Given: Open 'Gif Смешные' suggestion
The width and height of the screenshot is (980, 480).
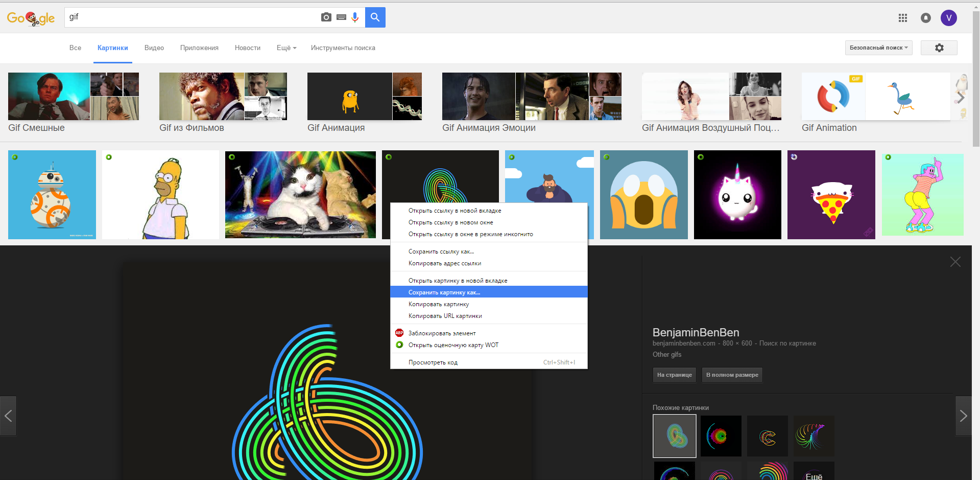Looking at the screenshot, I should [x=74, y=103].
